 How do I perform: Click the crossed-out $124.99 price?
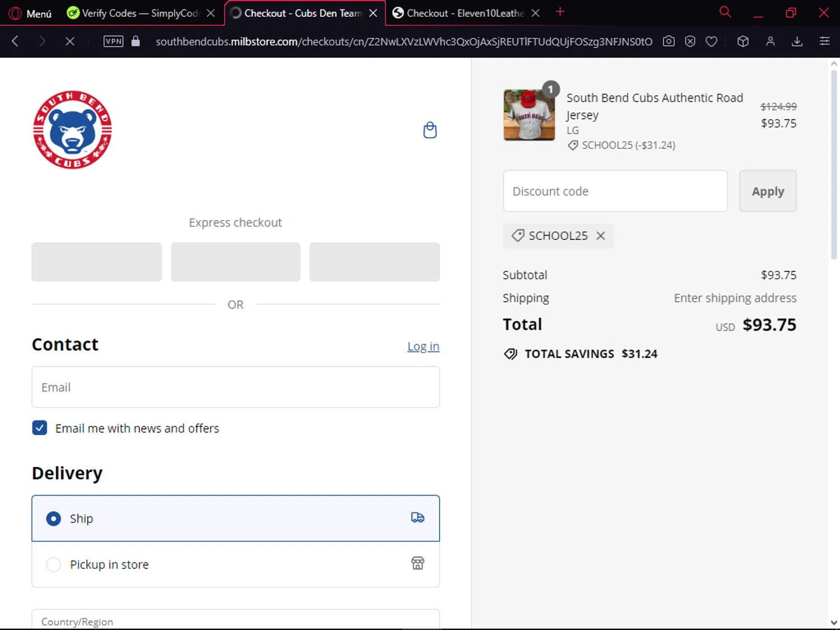[778, 106]
